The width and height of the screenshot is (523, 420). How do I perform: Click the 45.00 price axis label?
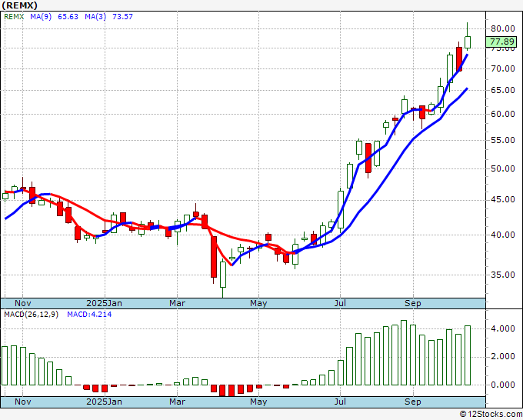click(503, 199)
